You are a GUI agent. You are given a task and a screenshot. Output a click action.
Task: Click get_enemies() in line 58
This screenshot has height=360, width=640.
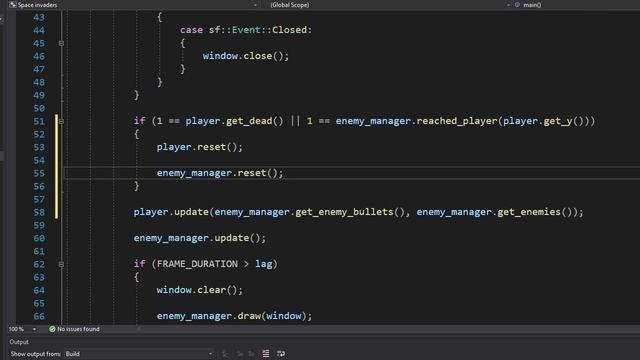pyautogui.click(x=534, y=212)
